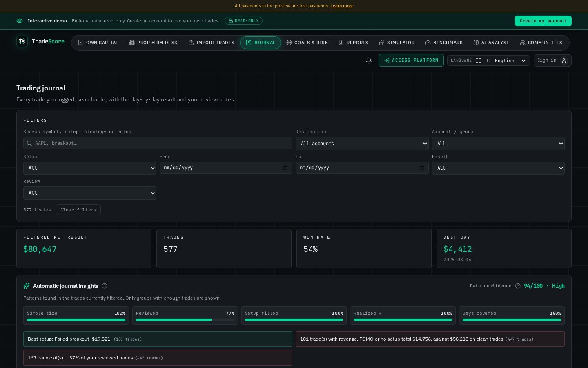Screen dimensions: 588x368
Task: Open the AI Analyst tab
Action: coord(491,43)
